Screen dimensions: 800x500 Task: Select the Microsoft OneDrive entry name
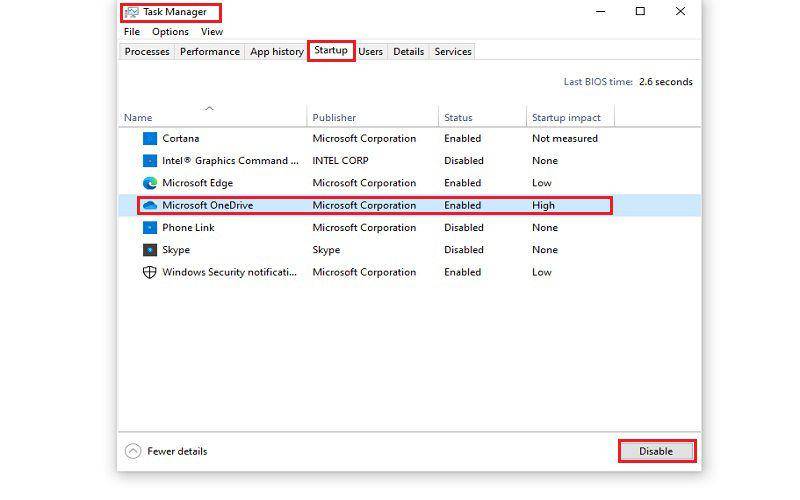(x=208, y=205)
